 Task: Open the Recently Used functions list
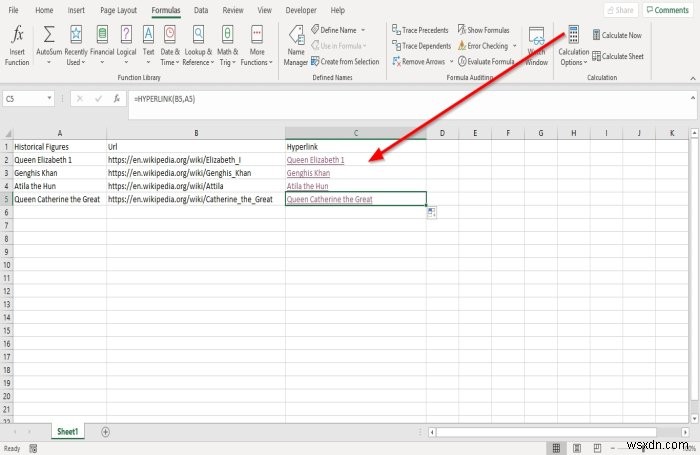pyautogui.click(x=76, y=46)
